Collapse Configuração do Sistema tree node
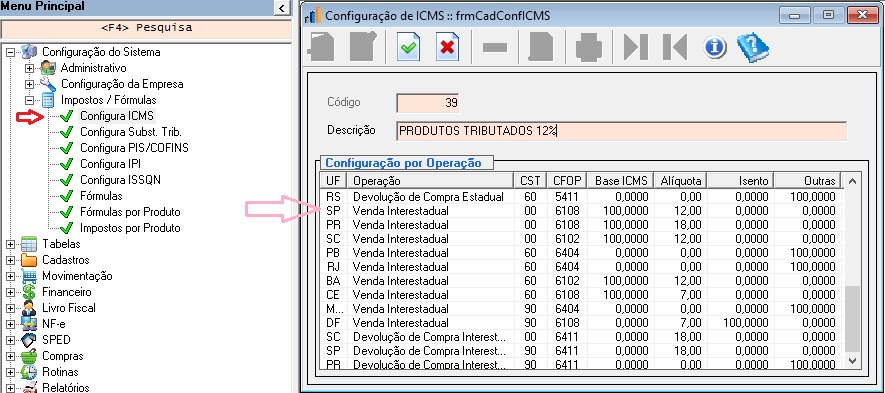885x393 pixels. click(10, 52)
